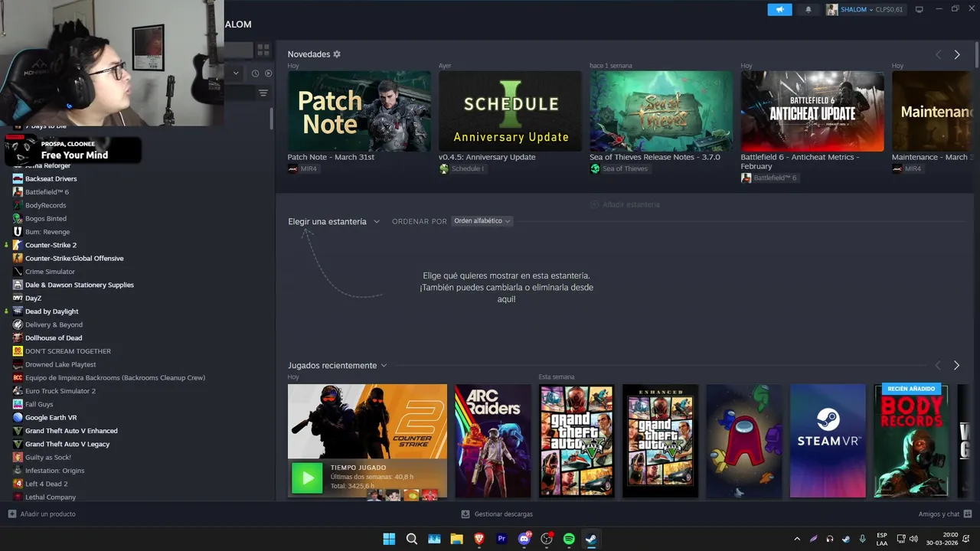Click Añadir un producto

point(42,514)
